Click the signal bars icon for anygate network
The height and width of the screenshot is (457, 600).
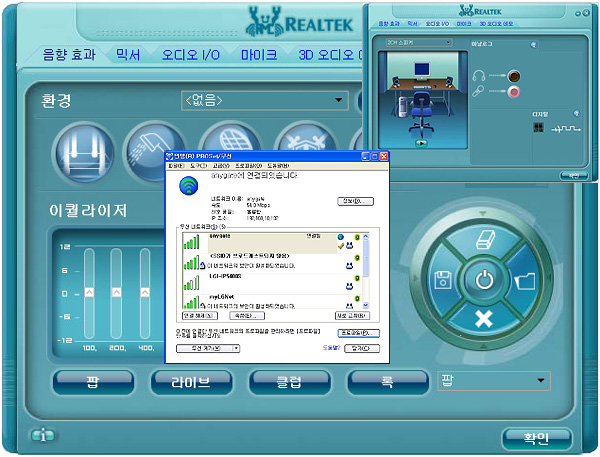pos(192,242)
